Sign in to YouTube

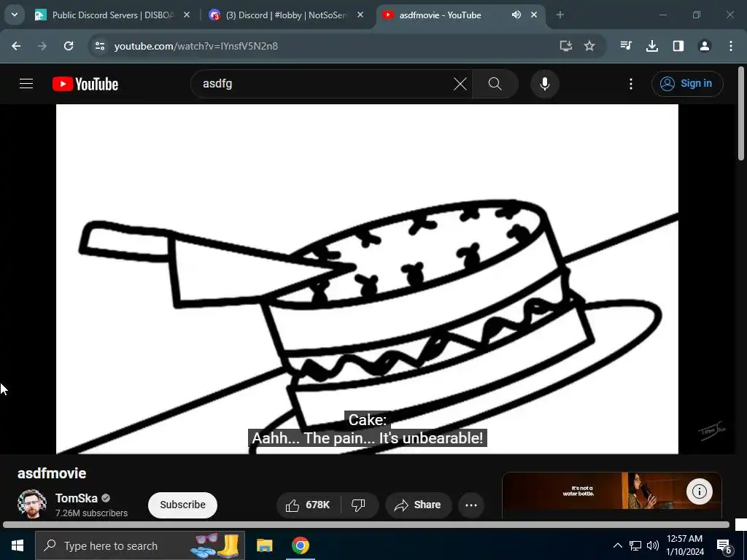click(x=687, y=84)
